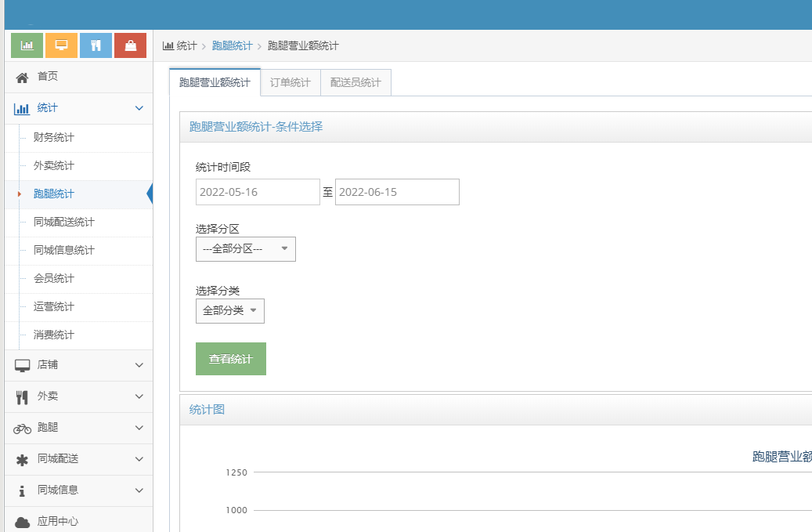The image size is (812, 532).
Task: Expand the 店铺 sidebar menu
Action: pyautogui.click(x=139, y=365)
